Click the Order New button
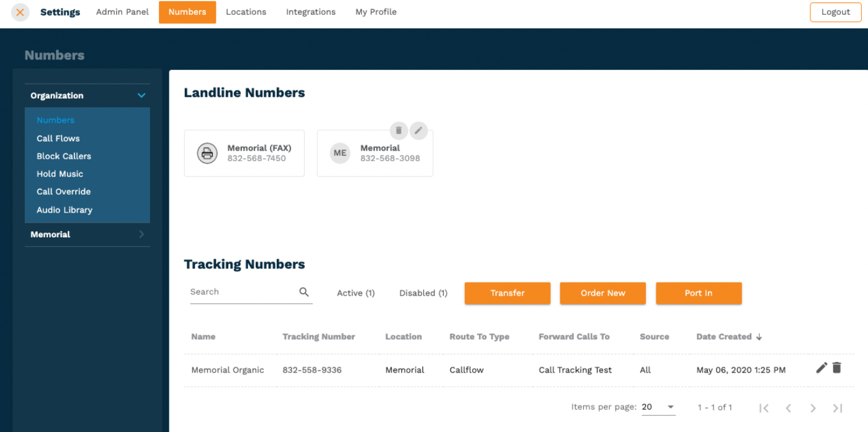868x432 pixels. (602, 293)
